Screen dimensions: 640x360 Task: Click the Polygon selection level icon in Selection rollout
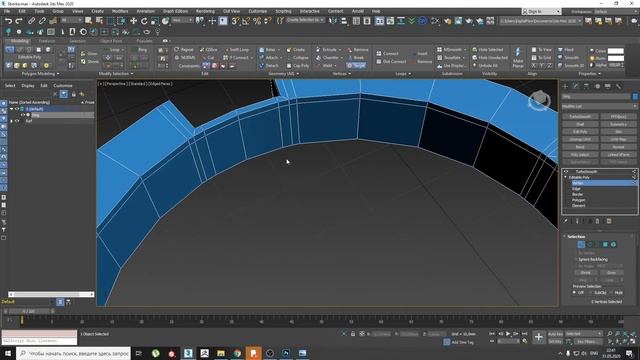[605, 244]
